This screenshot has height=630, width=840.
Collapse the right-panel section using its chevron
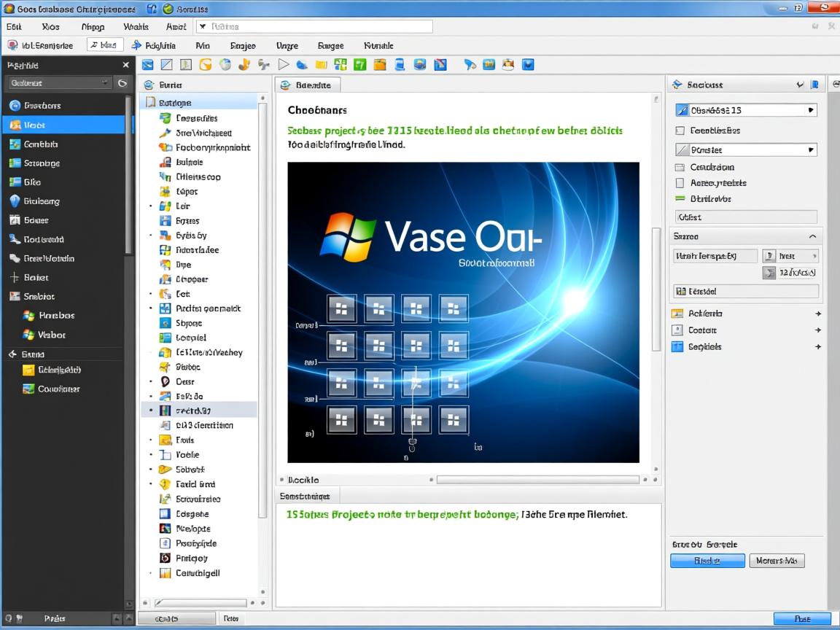coord(812,237)
